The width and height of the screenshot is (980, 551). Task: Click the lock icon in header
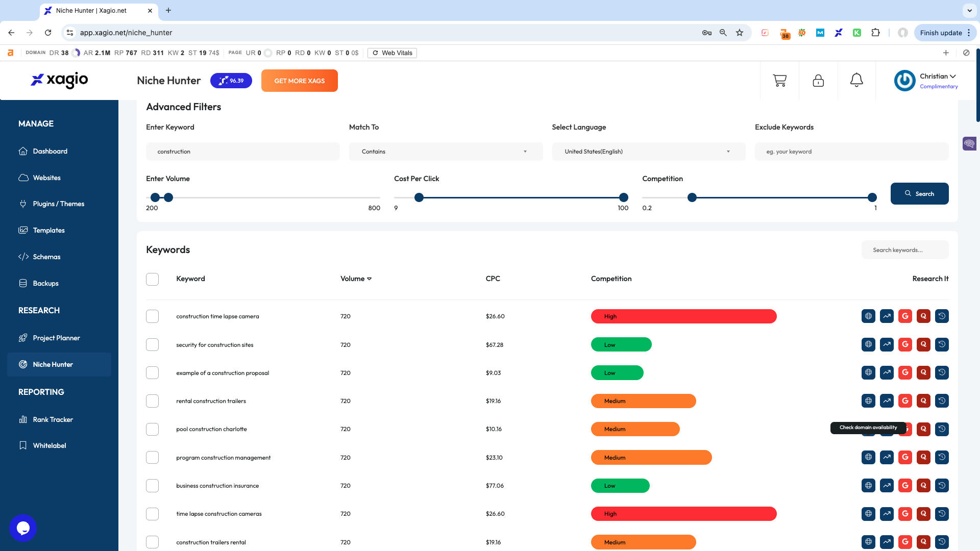[x=818, y=81]
